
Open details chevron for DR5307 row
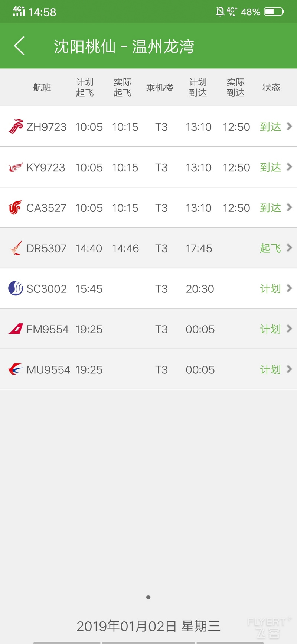point(290,248)
